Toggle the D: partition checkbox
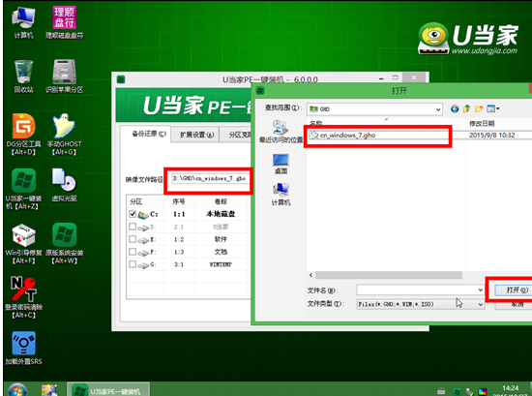The image size is (532, 396). pyautogui.click(x=133, y=227)
